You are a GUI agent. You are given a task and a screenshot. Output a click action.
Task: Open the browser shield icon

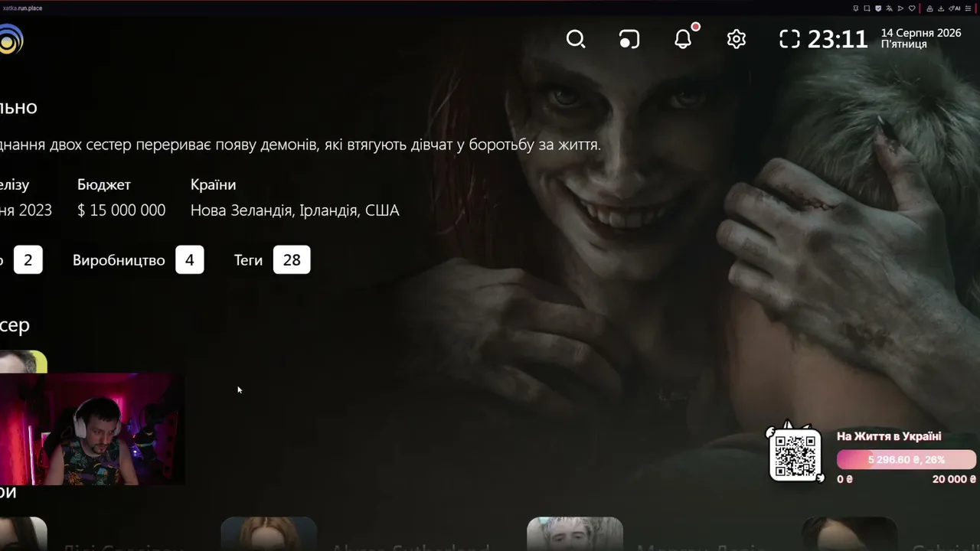point(879,8)
